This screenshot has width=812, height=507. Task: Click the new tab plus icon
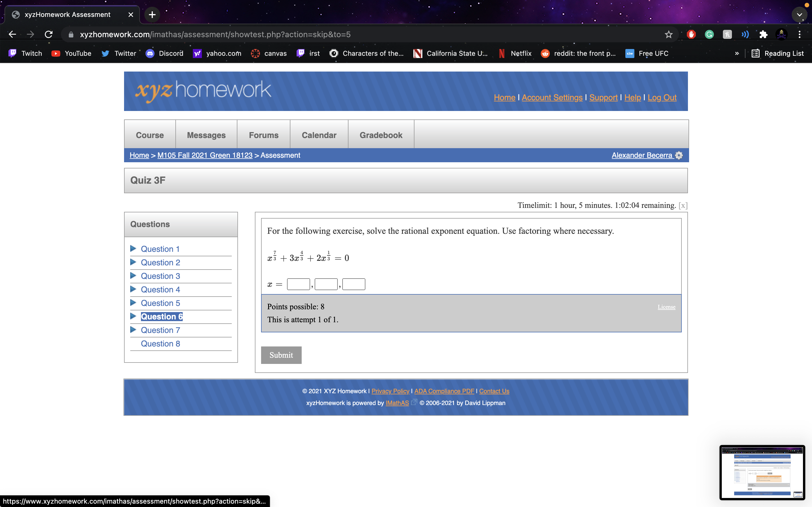tap(152, 14)
